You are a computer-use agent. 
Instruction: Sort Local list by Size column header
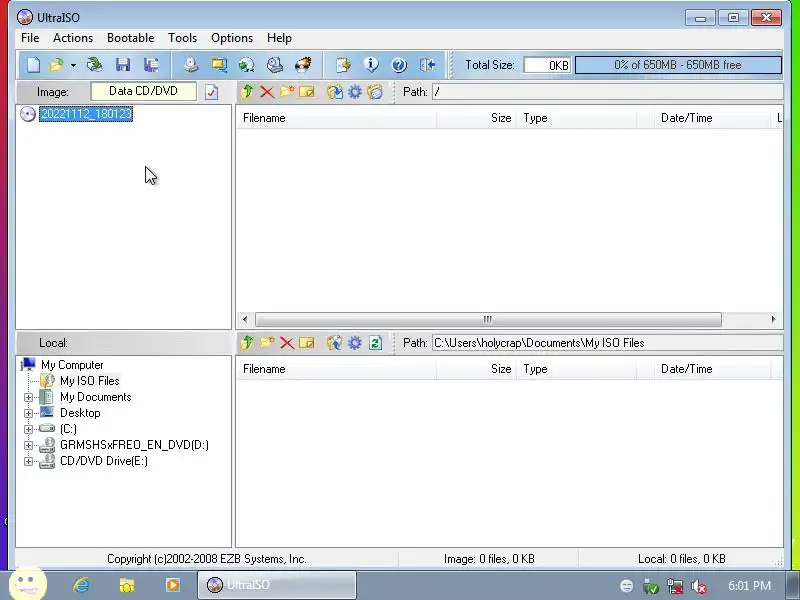point(477,369)
